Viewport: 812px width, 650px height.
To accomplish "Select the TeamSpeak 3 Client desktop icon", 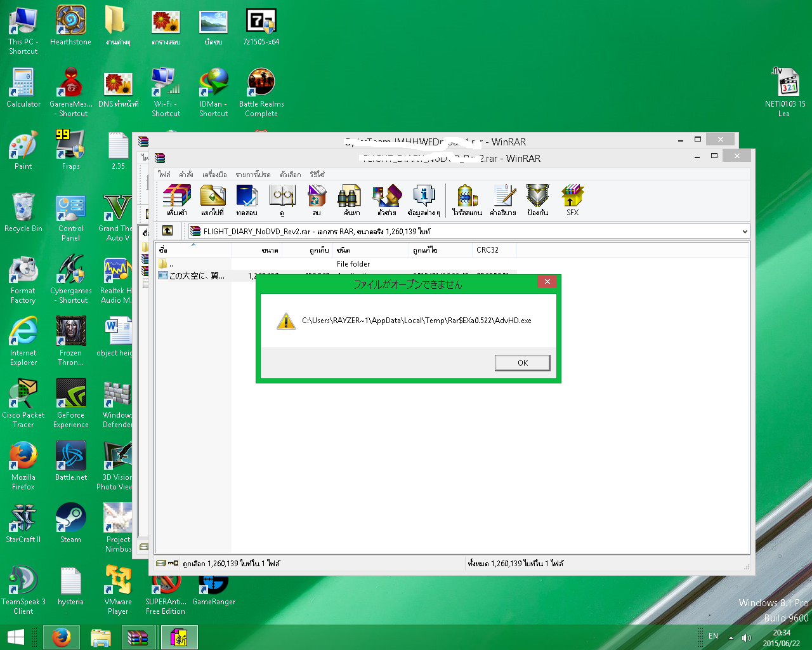I will (23, 590).
